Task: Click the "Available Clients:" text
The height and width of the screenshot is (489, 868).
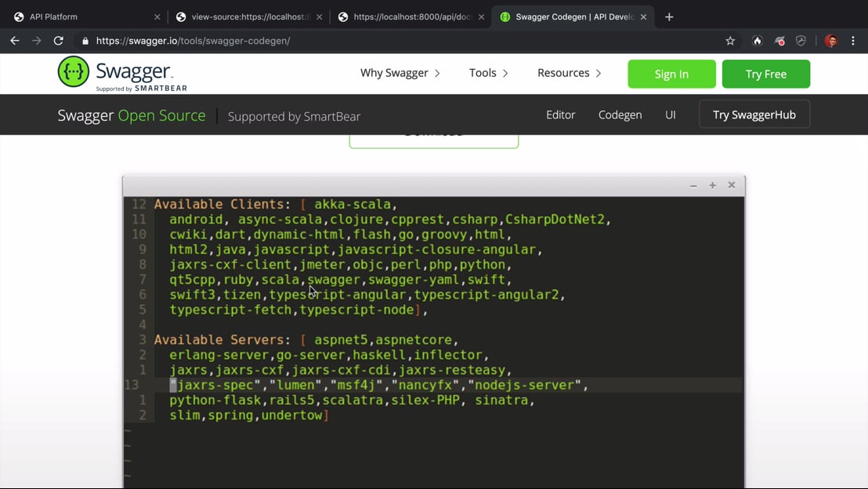Action: point(222,204)
